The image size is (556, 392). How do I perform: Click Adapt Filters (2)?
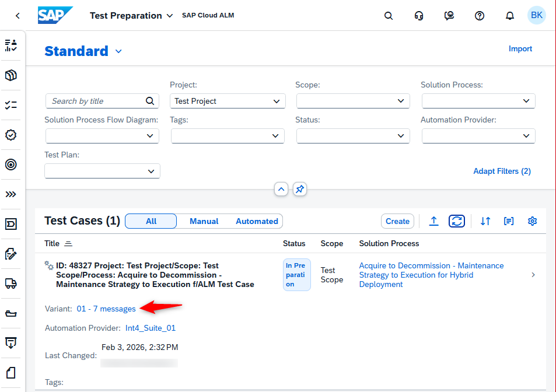click(502, 171)
